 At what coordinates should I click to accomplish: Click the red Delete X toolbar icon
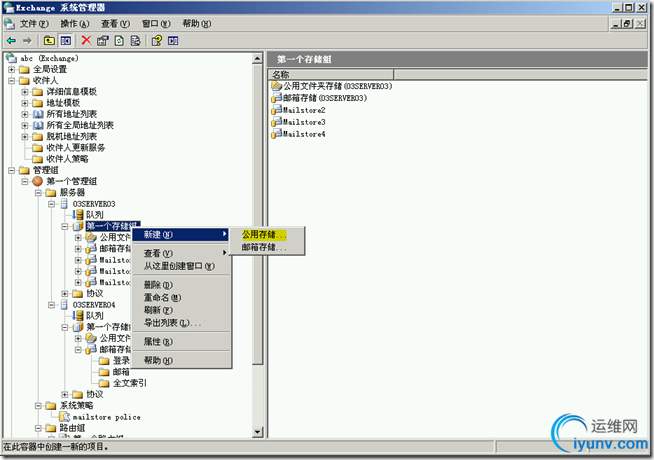[x=86, y=40]
